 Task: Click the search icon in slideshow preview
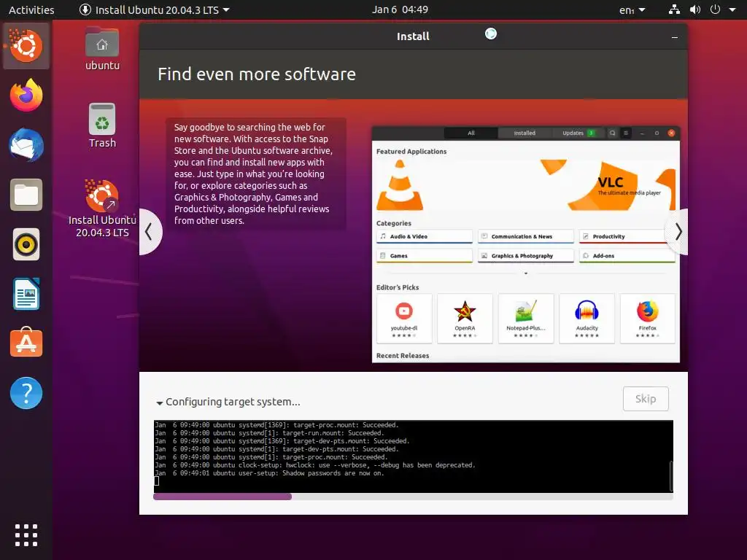pos(612,133)
